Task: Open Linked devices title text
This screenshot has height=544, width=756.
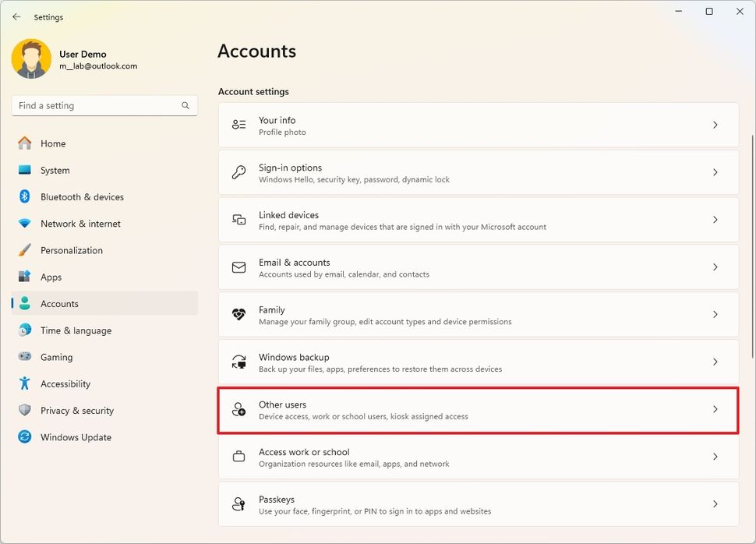Action: point(289,215)
